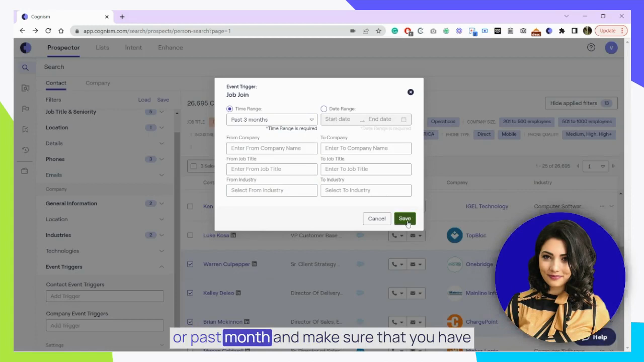The height and width of the screenshot is (362, 644).
Task: Click the browser back arrow
Action: point(22,31)
